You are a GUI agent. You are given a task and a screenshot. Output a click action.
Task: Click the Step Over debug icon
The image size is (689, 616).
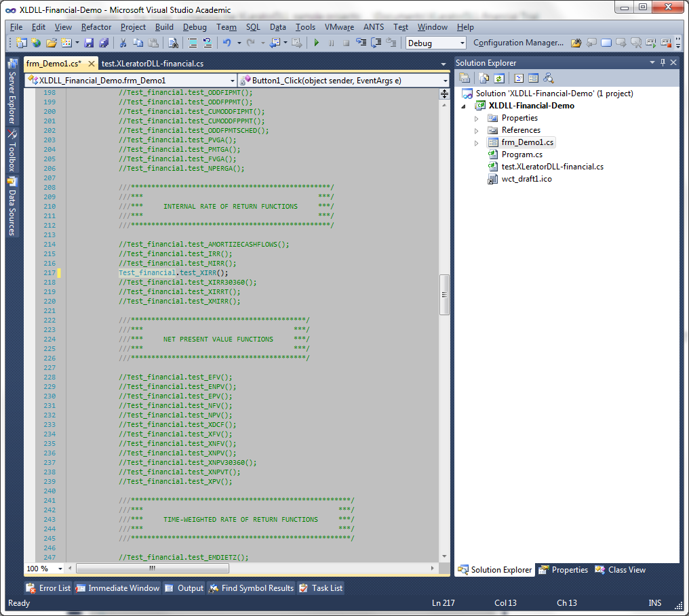click(376, 43)
